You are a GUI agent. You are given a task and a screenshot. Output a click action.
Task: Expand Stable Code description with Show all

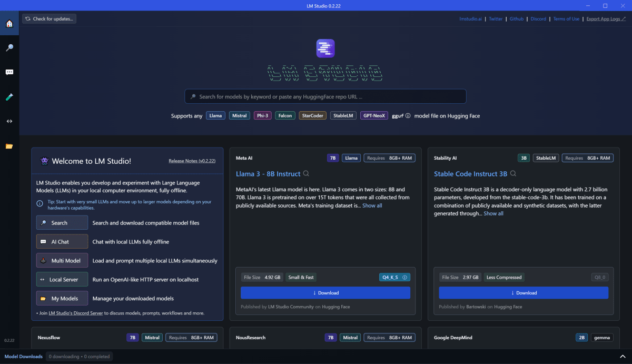tap(493, 213)
